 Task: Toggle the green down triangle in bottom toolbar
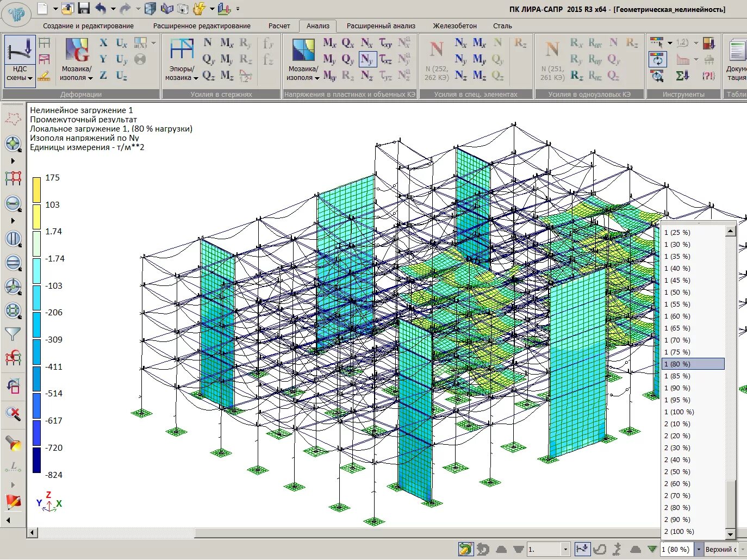tap(652, 549)
